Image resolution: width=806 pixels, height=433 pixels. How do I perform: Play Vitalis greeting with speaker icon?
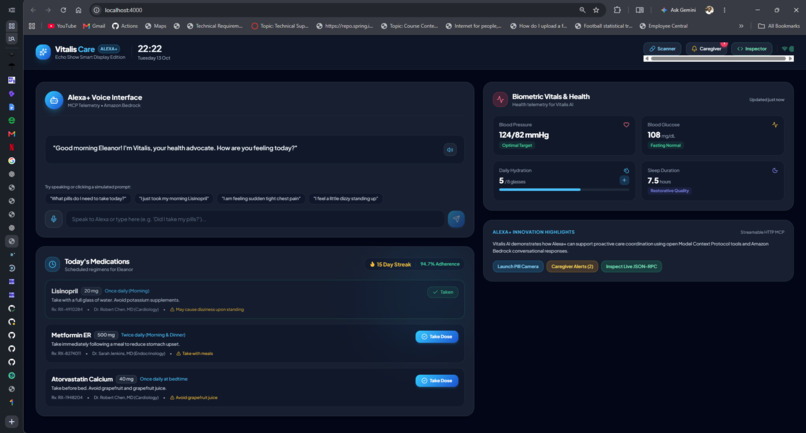coord(450,150)
